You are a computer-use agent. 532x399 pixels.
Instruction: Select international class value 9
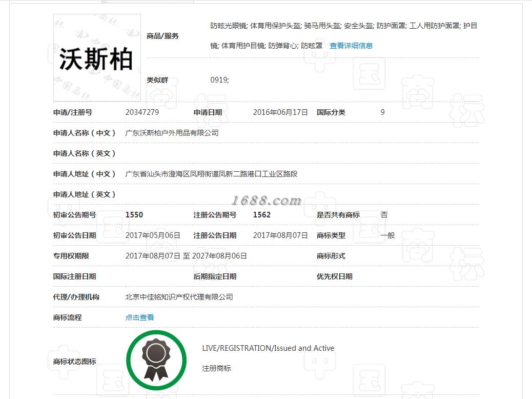(383, 112)
